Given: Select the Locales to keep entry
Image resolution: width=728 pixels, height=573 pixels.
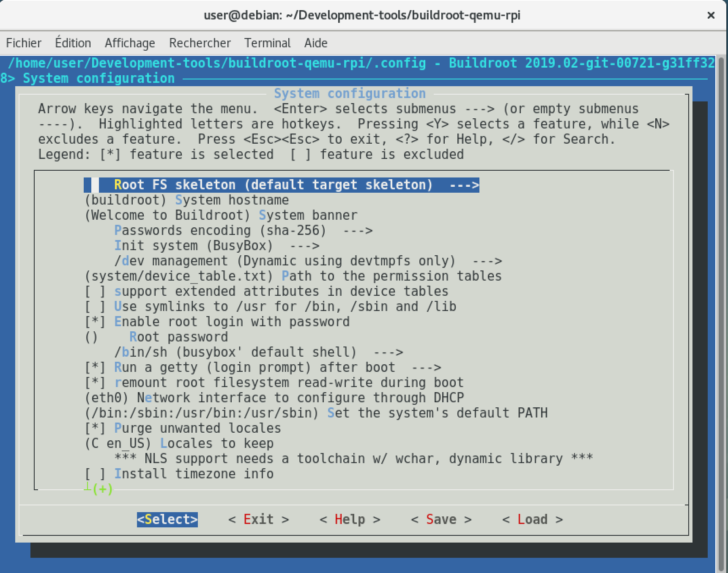Looking at the screenshot, I should click(x=179, y=444).
